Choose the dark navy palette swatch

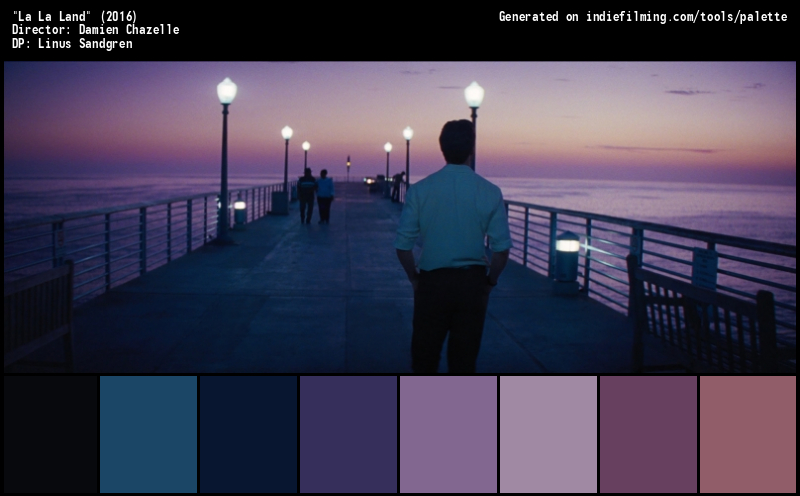pos(248,434)
